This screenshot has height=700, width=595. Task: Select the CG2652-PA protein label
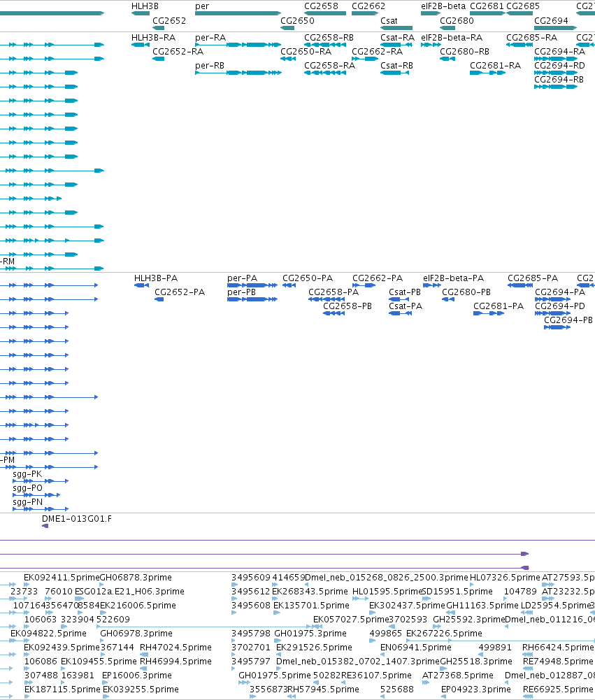(180, 292)
